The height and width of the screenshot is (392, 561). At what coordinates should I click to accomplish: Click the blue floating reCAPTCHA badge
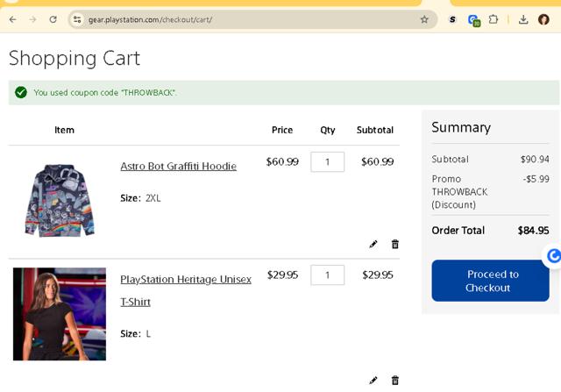point(553,256)
